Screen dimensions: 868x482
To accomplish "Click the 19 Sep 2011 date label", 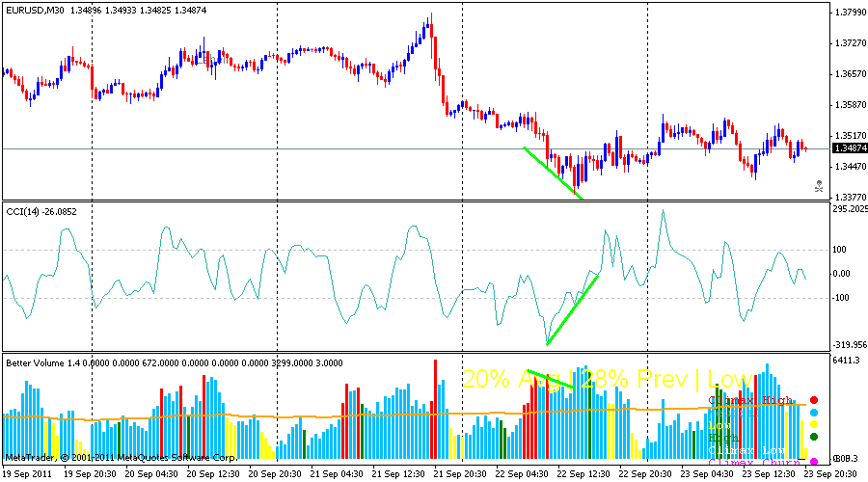I will pyautogui.click(x=27, y=474).
